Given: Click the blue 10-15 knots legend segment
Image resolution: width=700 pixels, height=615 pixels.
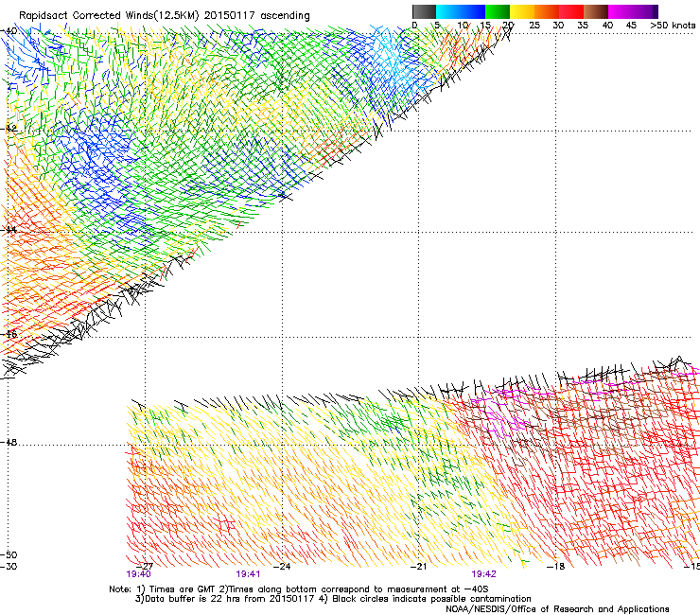Looking at the screenshot, I should tap(473, 11).
